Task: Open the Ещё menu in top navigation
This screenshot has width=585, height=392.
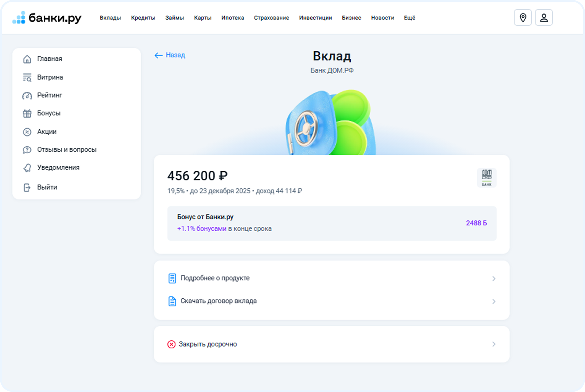Action: coord(409,18)
